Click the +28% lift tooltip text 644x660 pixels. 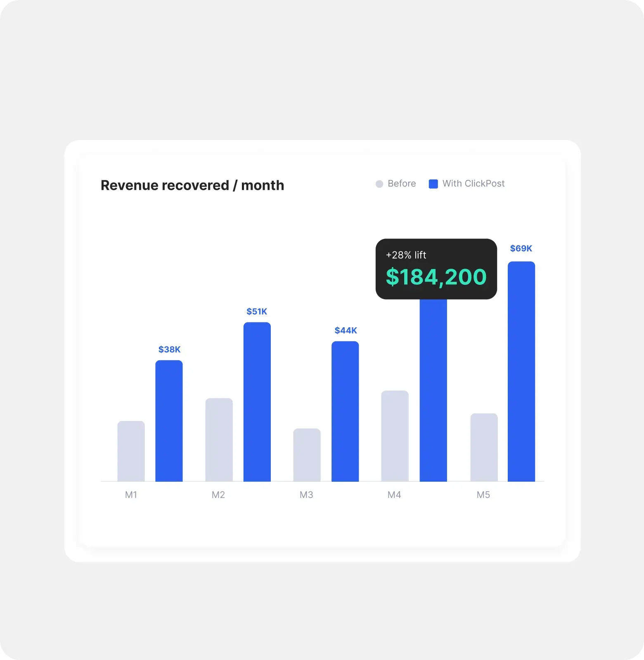pyautogui.click(x=406, y=255)
